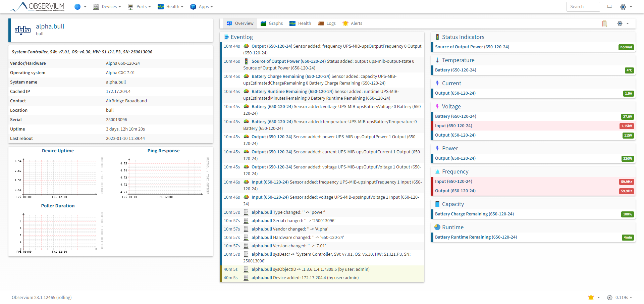This screenshot has width=644, height=304.
Task: Open the alpha.bull device title link
Action: [50, 26]
